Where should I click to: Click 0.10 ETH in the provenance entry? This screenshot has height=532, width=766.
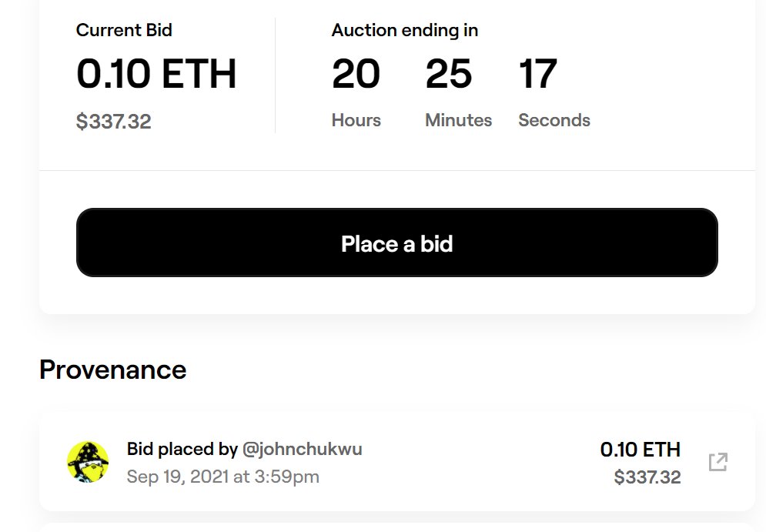(x=640, y=450)
